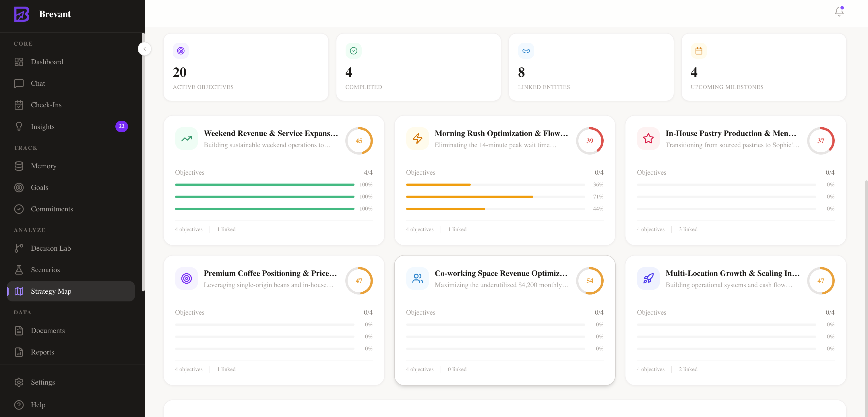Open Weekend Revenue & Service Expansion card title

271,133
